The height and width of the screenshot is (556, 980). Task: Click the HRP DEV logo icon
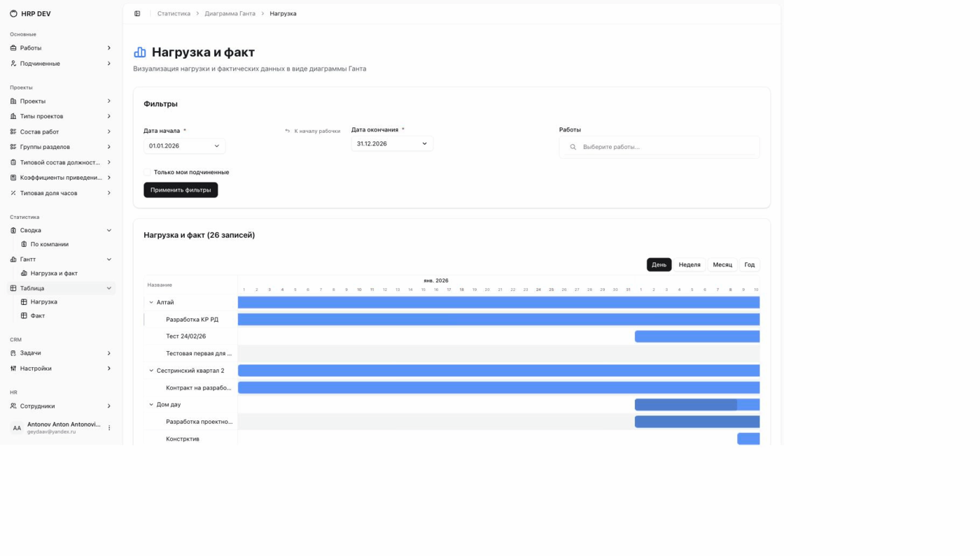point(13,13)
